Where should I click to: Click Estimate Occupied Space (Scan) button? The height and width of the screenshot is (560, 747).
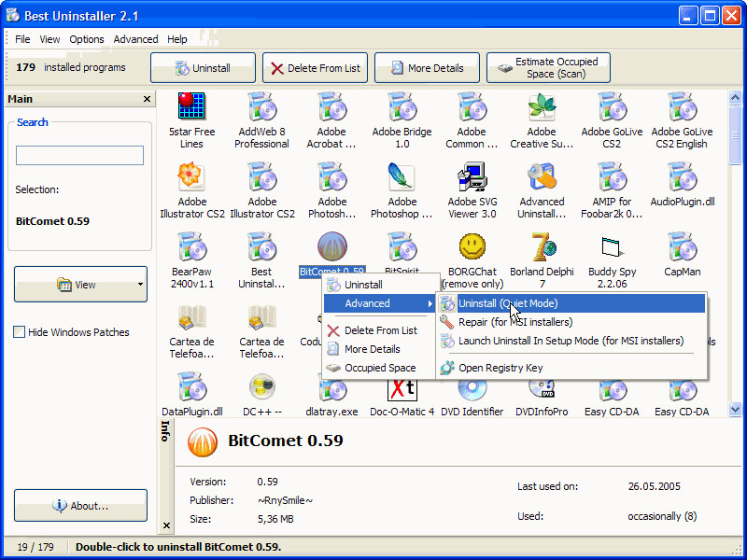(x=548, y=67)
